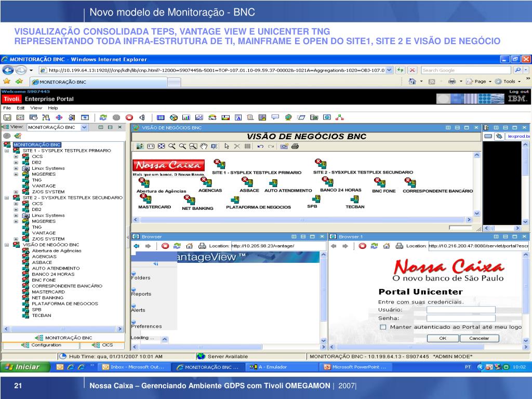Select the arrow pointer tool in the graphic view
The height and width of the screenshot is (399, 532).
pos(227,146)
